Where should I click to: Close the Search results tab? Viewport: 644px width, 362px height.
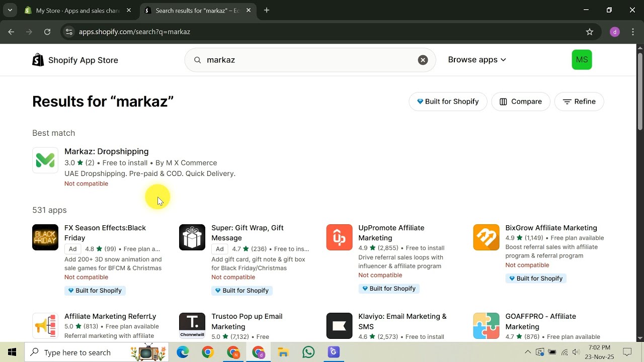pos(249,10)
